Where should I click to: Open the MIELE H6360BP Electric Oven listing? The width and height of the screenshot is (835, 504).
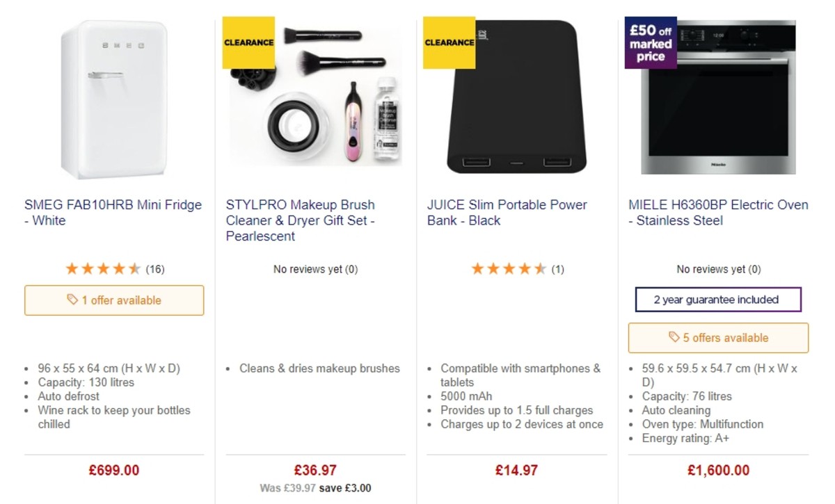717,212
